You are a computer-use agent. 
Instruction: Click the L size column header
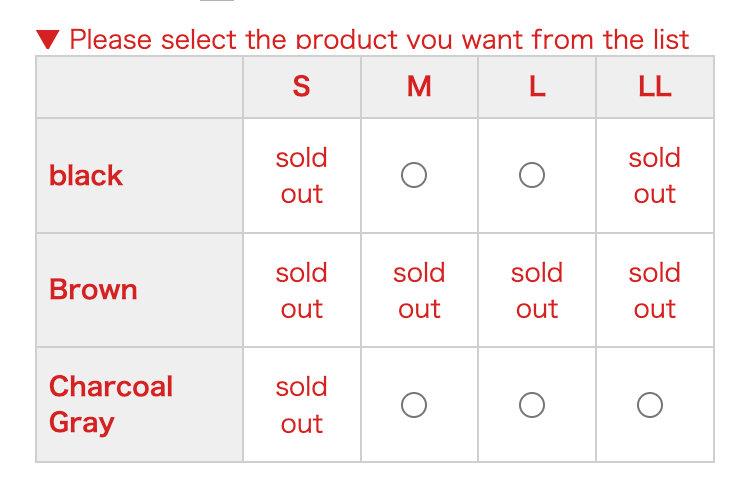coord(537,87)
